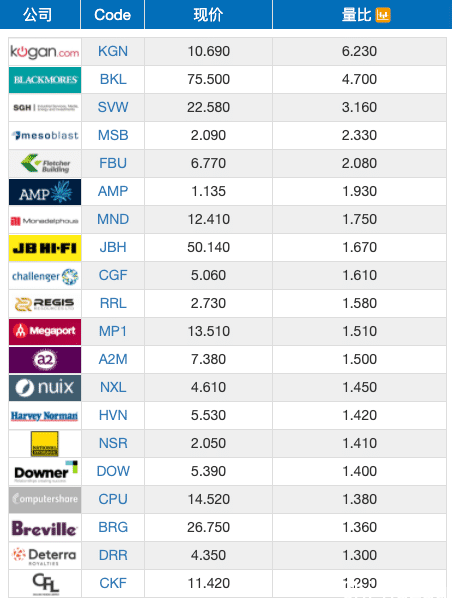Click the nuix logo image
Image resolution: width=452 pixels, height=603 pixels.
coord(45,388)
